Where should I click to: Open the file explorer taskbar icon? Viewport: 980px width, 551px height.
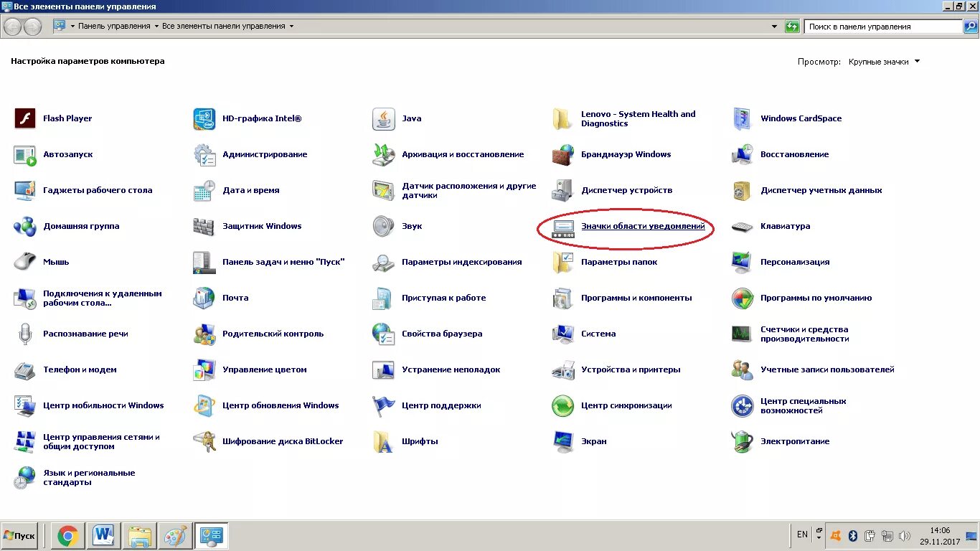click(x=140, y=536)
